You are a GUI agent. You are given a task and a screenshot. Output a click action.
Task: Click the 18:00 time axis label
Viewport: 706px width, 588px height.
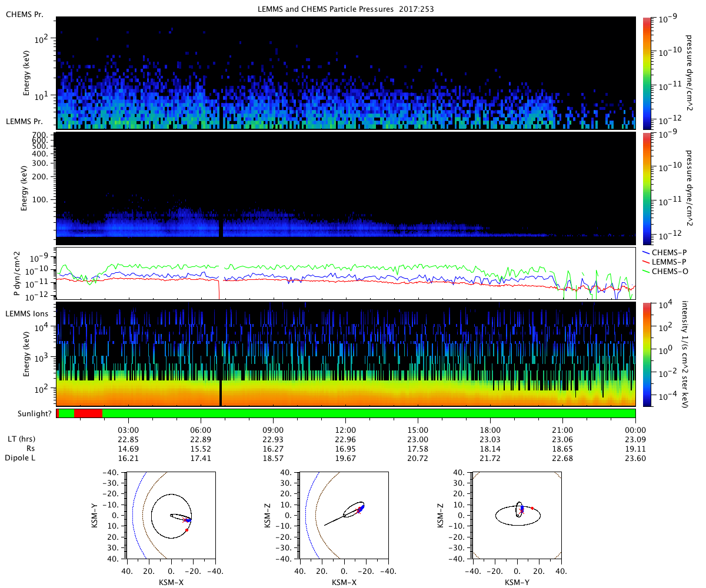[490, 429]
